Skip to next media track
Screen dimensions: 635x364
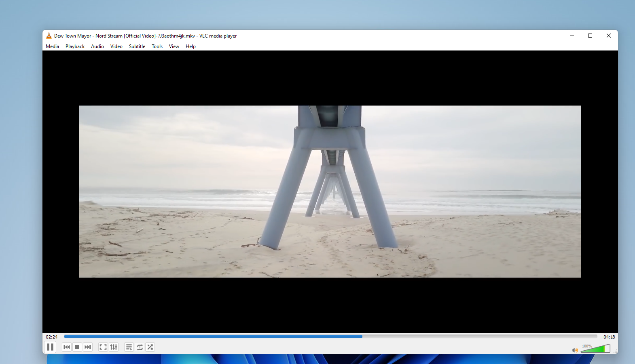88,347
